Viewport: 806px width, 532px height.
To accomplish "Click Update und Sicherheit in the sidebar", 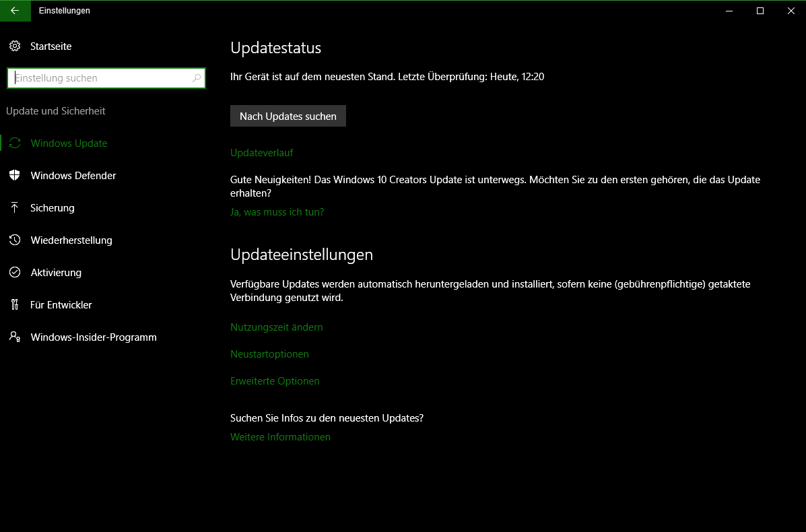I will tap(57, 110).
